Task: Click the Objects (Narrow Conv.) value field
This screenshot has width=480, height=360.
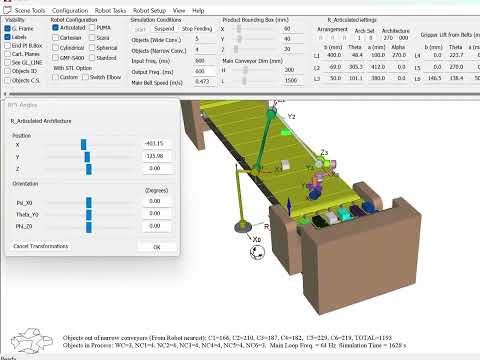Action: (x=205, y=50)
